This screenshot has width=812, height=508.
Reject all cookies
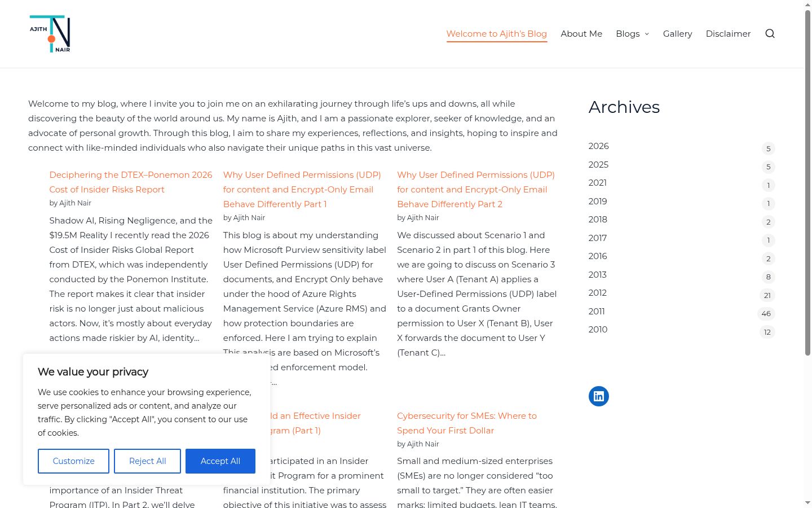click(x=147, y=461)
